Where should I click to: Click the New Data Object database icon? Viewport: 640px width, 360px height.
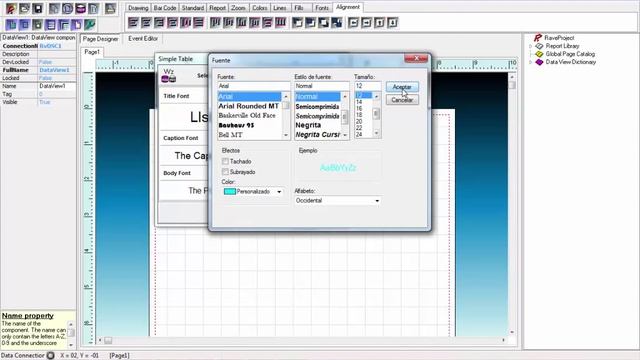coord(80,8)
